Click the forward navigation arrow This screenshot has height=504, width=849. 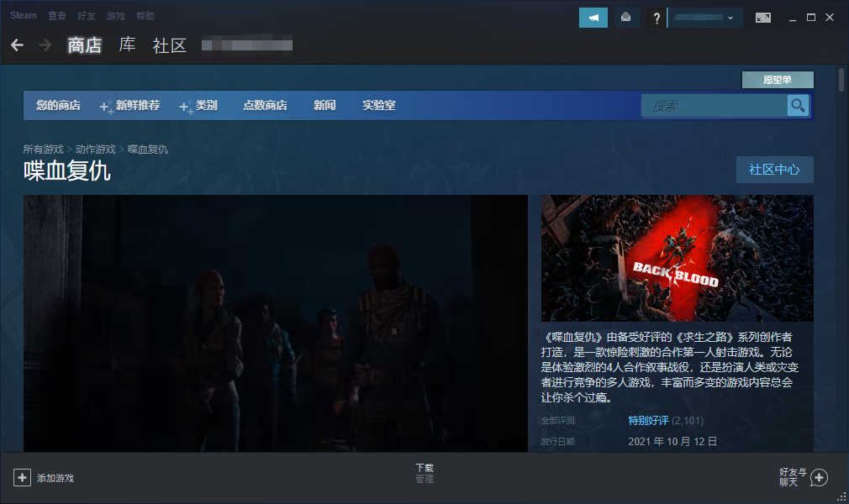tap(45, 45)
